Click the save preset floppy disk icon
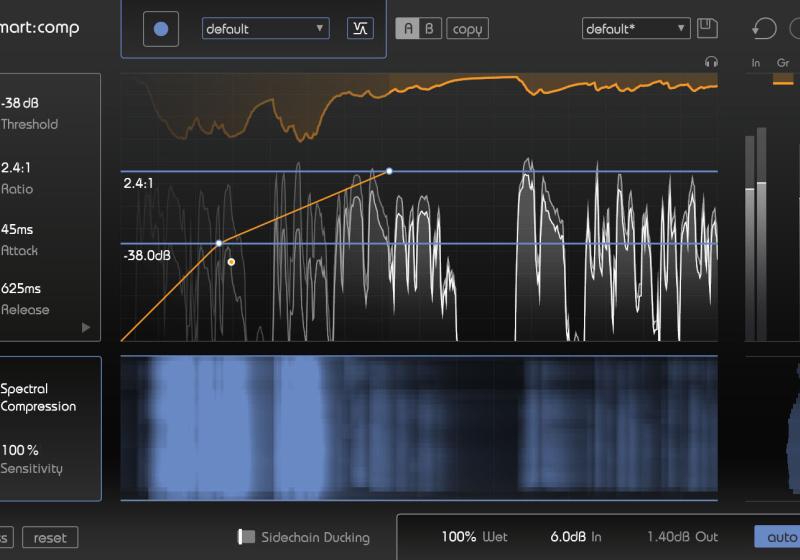800x560 pixels. pyautogui.click(x=707, y=28)
